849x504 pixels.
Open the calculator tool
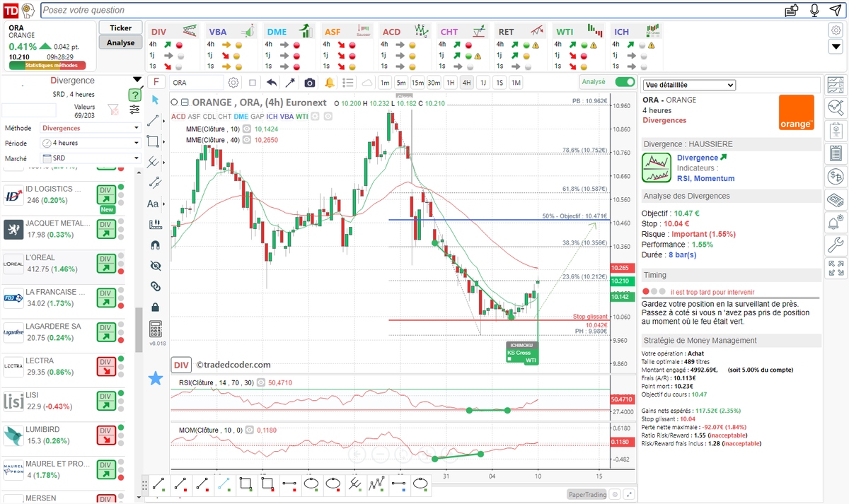pos(156,329)
